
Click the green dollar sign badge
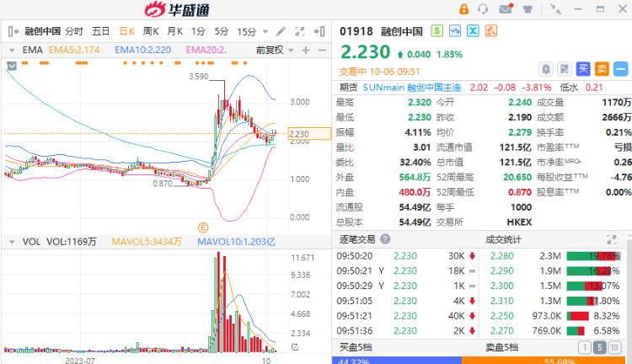(437, 30)
